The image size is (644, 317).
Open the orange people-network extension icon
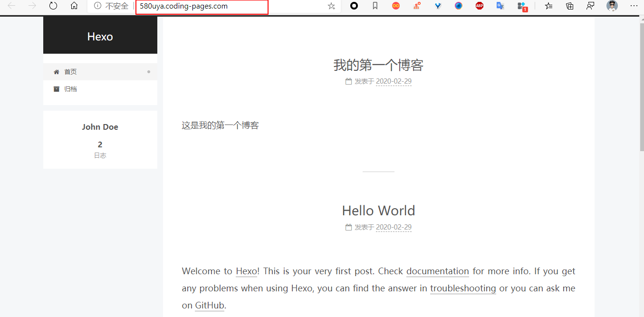pos(417,6)
